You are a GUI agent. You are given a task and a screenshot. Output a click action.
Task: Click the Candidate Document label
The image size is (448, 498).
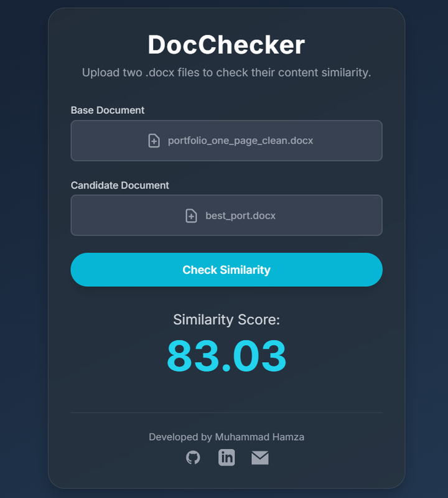(119, 185)
